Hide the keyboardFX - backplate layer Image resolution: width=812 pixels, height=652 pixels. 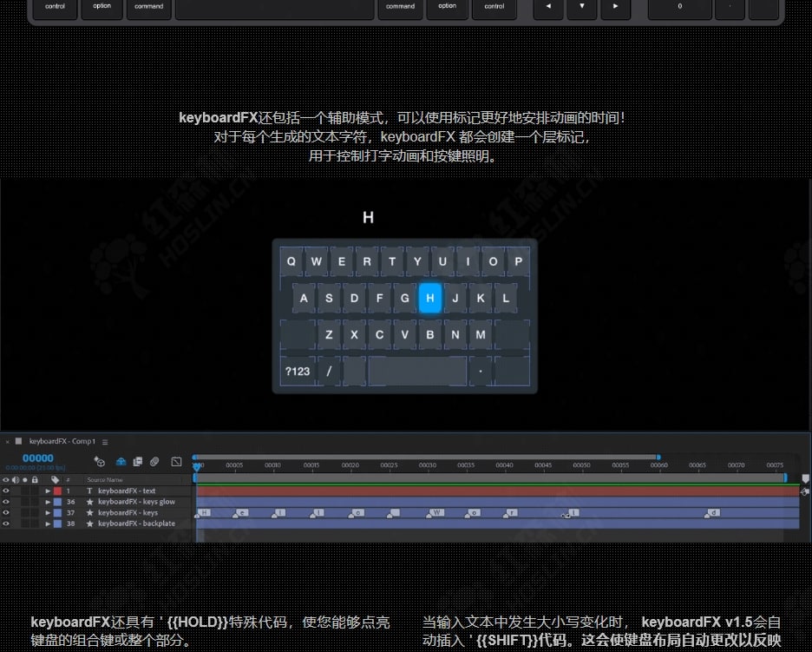pyautogui.click(x=6, y=524)
